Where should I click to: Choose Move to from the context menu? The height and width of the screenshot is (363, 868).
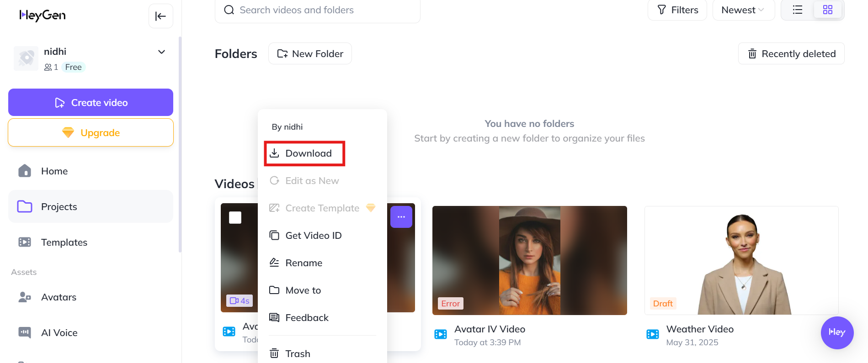[322, 290]
